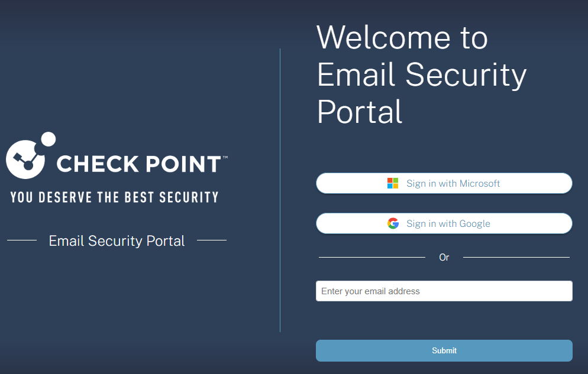Sign in with Microsoft account
The image size is (588, 374).
(444, 183)
